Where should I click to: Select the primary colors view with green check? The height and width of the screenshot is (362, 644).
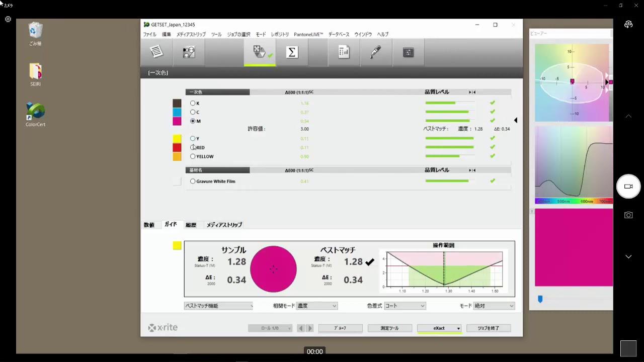click(260, 52)
